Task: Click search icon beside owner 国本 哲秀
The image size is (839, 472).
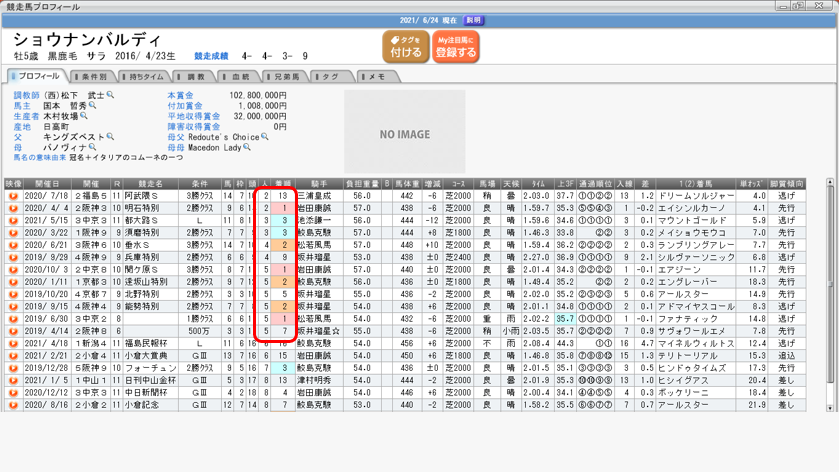Action: pos(93,105)
